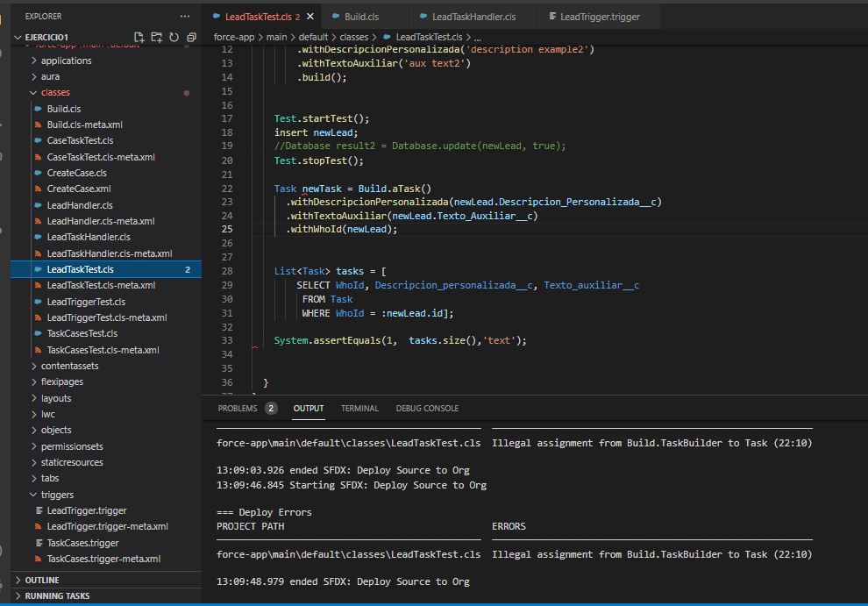Collapse all folders via the Explorer icon
This screenshot has width=868, height=606.
(x=193, y=36)
